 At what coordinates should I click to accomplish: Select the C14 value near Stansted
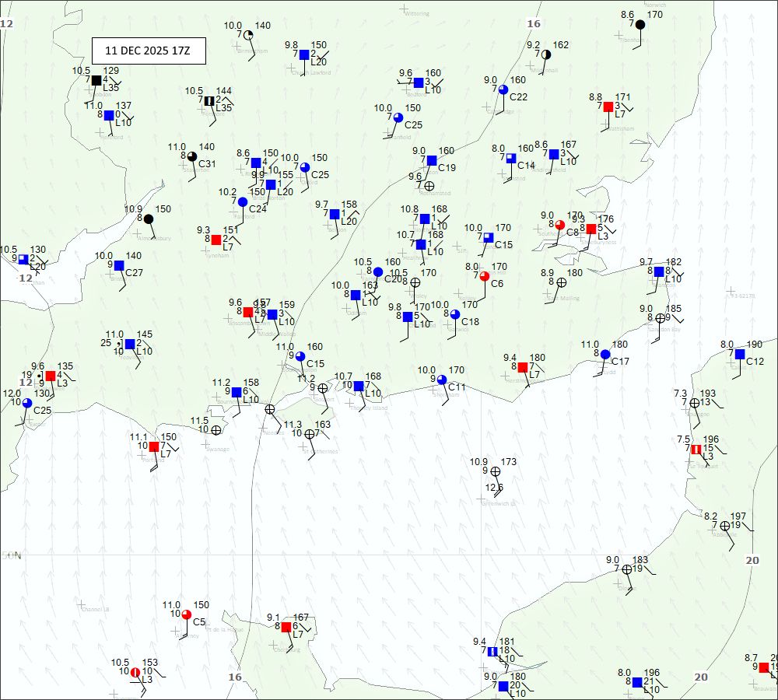[x=526, y=165]
